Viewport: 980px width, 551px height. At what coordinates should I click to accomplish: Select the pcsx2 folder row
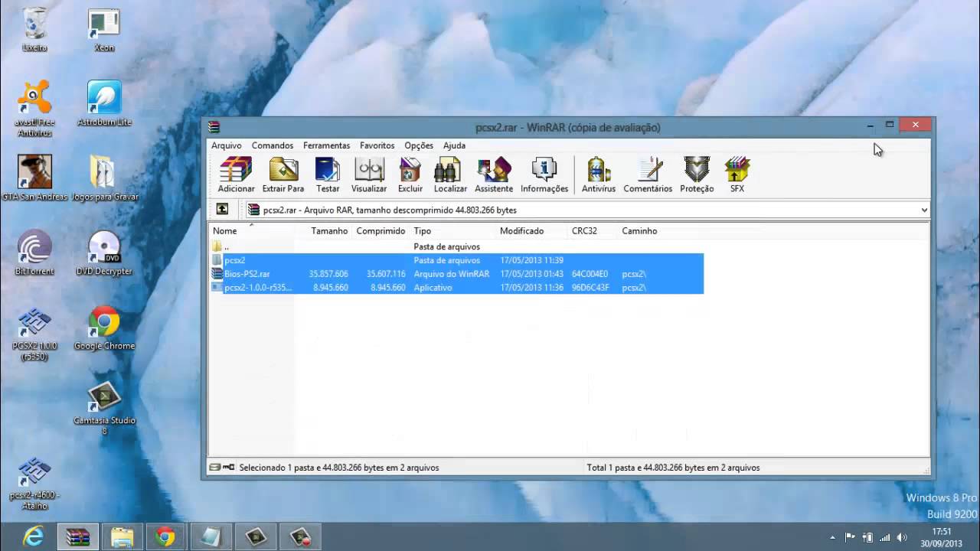(456, 260)
